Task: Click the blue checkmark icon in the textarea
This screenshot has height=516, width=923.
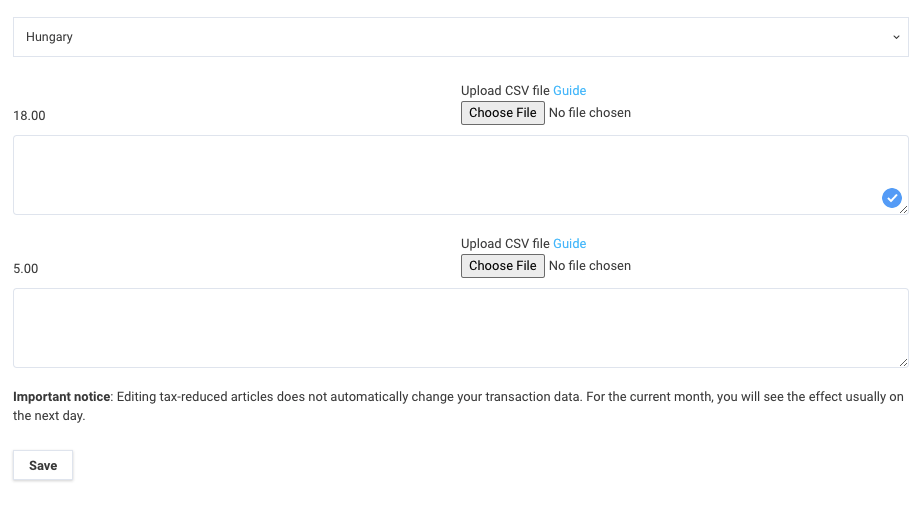Action: pyautogui.click(x=891, y=198)
